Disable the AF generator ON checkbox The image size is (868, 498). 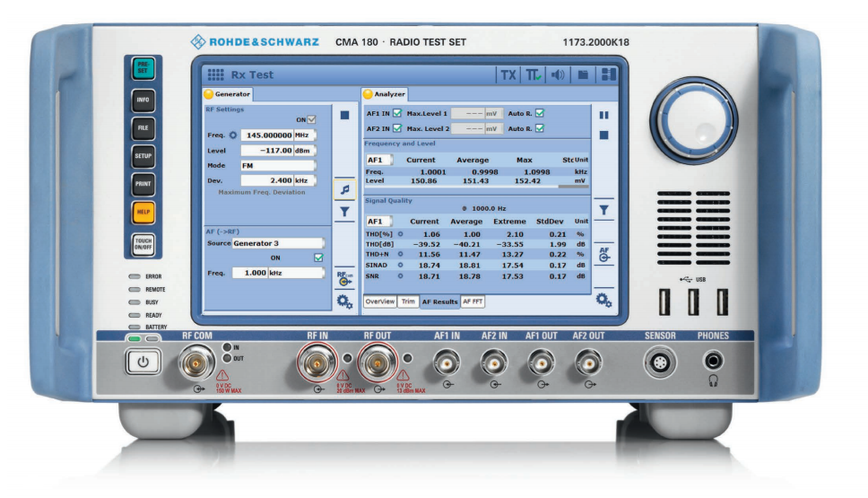pos(317,258)
